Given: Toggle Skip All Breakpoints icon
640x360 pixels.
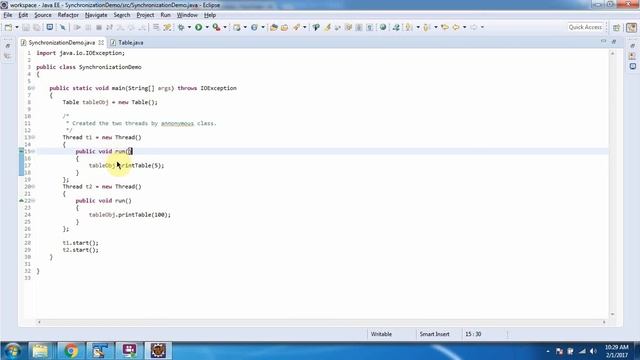Looking at the screenshot, I should point(63,27).
